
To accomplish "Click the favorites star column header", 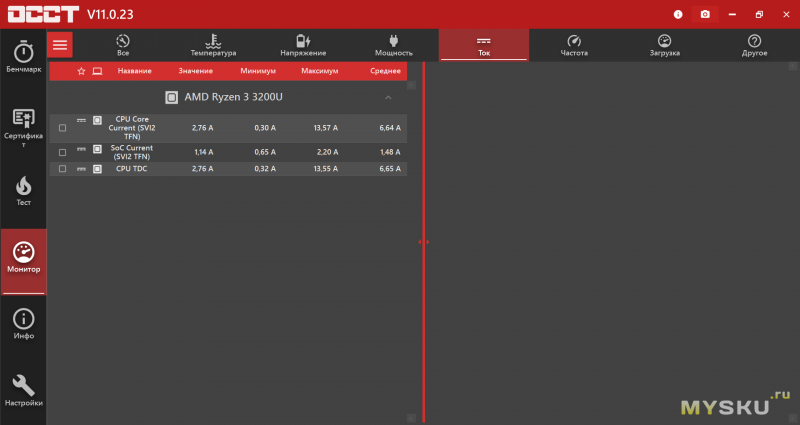I will point(81,71).
